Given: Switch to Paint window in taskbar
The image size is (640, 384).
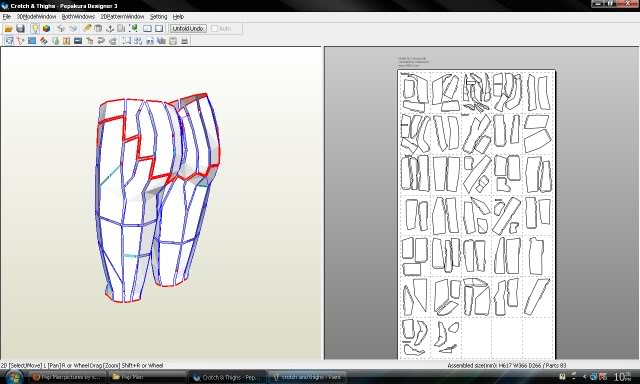Looking at the screenshot, I should [x=307, y=377].
